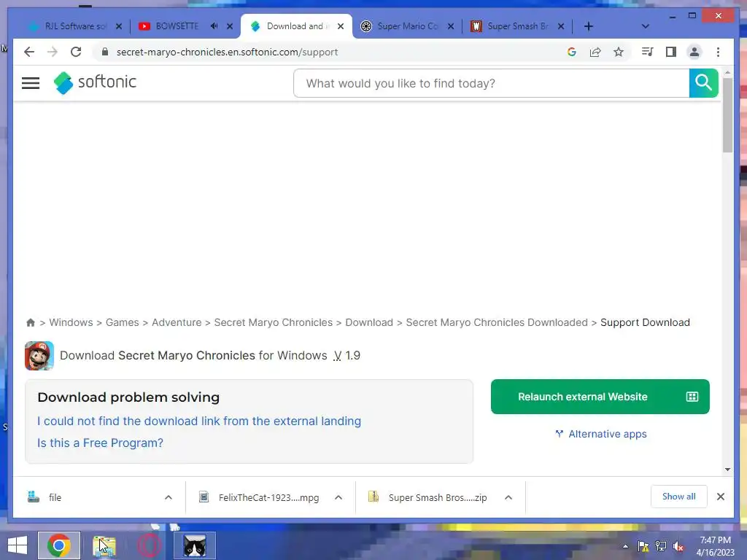Click the Google icon in address bar
Viewport: 747px width, 560px height.
coord(572,52)
